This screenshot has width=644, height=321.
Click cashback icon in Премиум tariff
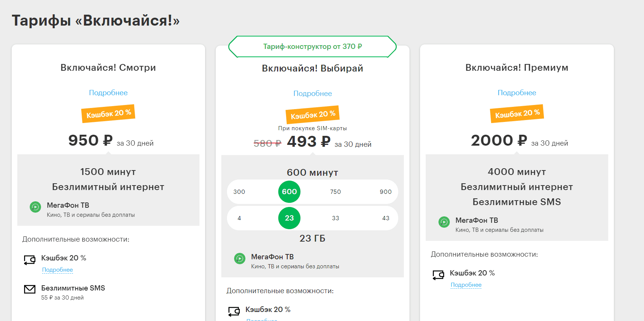438,275
